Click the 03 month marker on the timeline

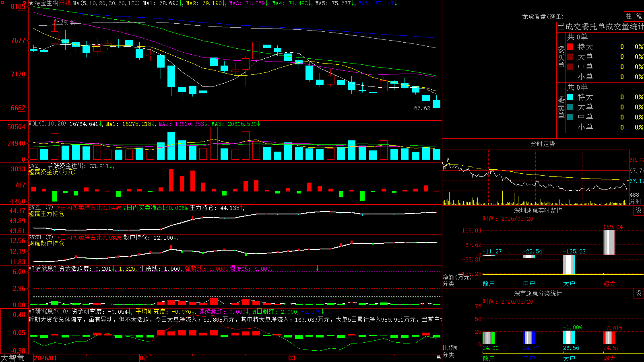(291, 358)
